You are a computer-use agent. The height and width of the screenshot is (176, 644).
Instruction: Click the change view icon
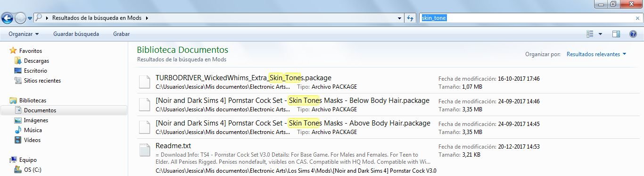[590, 34]
